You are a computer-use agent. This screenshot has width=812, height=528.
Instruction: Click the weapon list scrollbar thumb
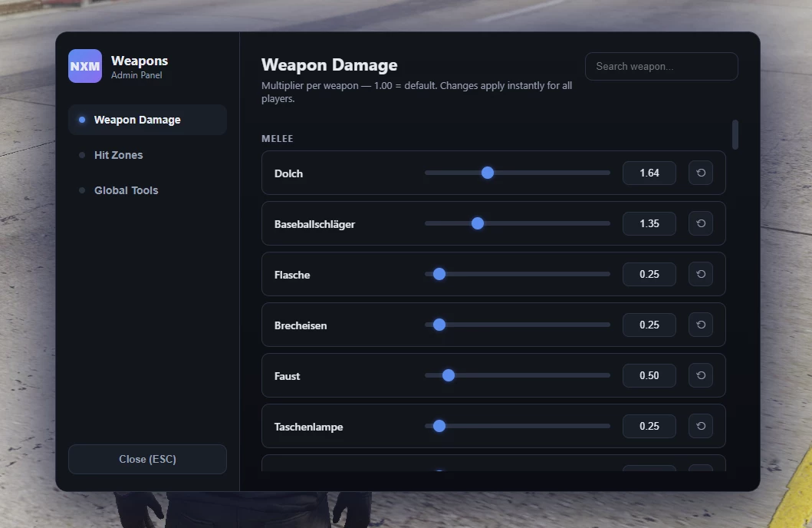735,135
